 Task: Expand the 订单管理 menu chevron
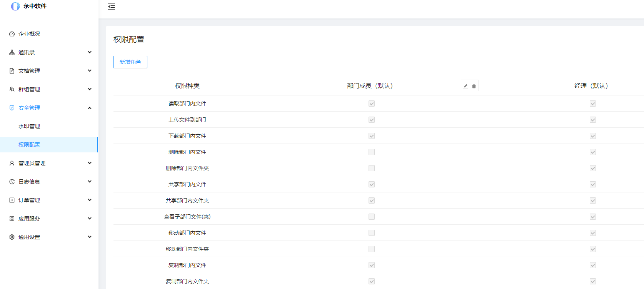(x=90, y=200)
